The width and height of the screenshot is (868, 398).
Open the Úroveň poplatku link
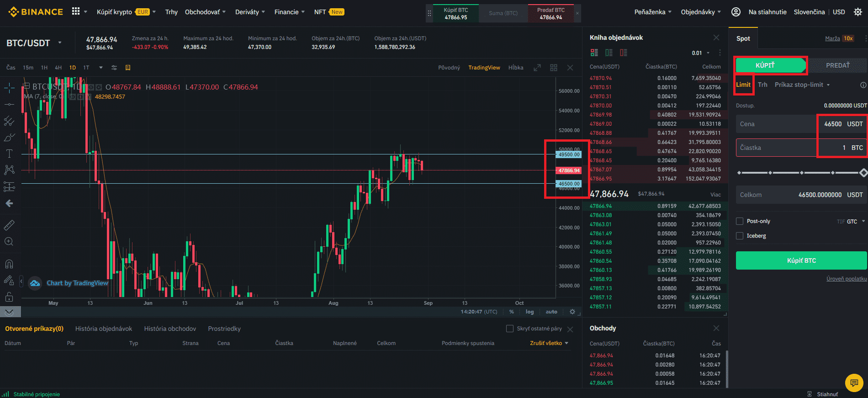[846, 279]
